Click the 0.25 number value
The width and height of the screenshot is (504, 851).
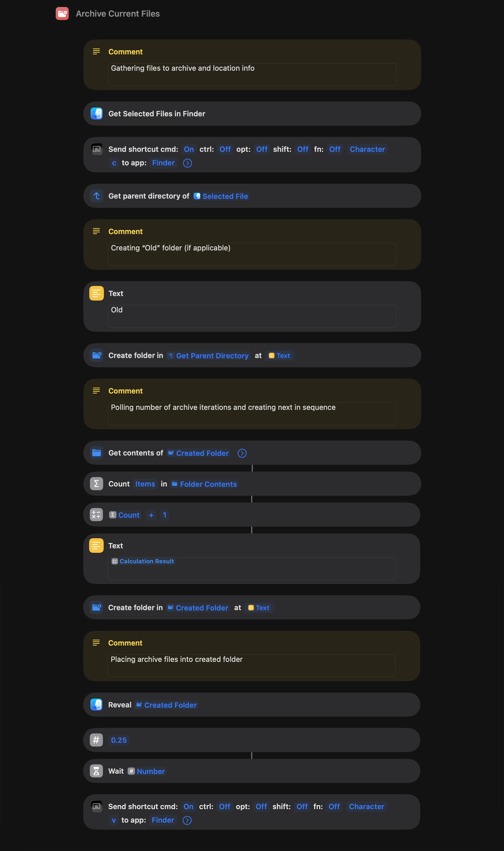click(119, 740)
